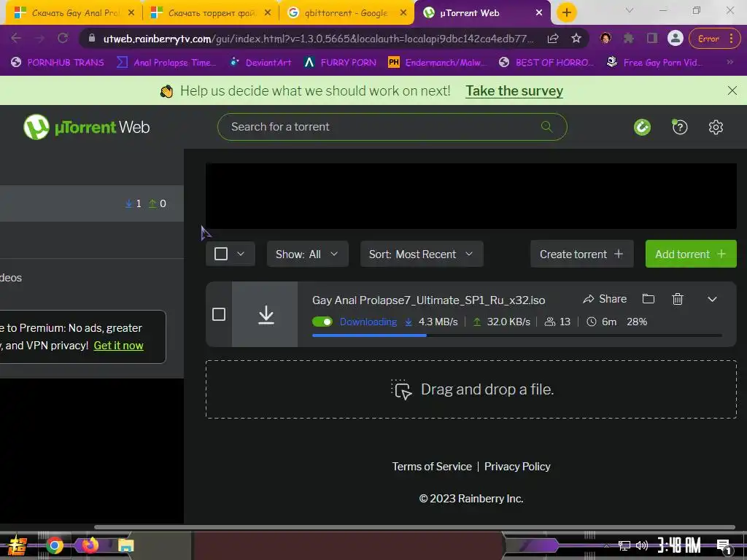The width and height of the screenshot is (747, 560).
Task: Click the Get it now premium link
Action: coord(118,346)
